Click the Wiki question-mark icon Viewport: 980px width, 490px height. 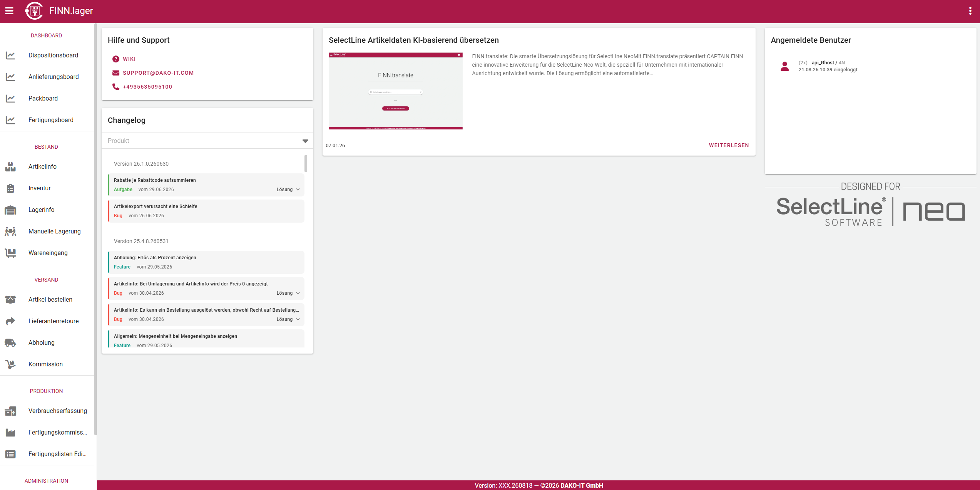(x=116, y=59)
